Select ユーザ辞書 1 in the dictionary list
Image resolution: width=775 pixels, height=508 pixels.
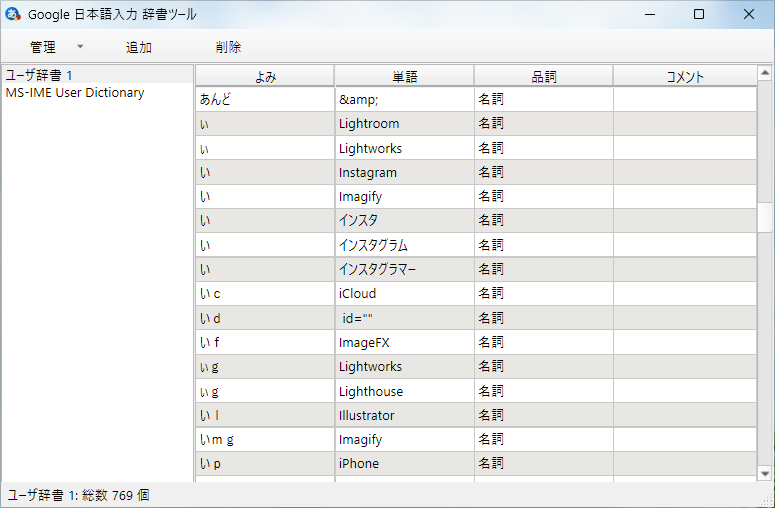97,75
